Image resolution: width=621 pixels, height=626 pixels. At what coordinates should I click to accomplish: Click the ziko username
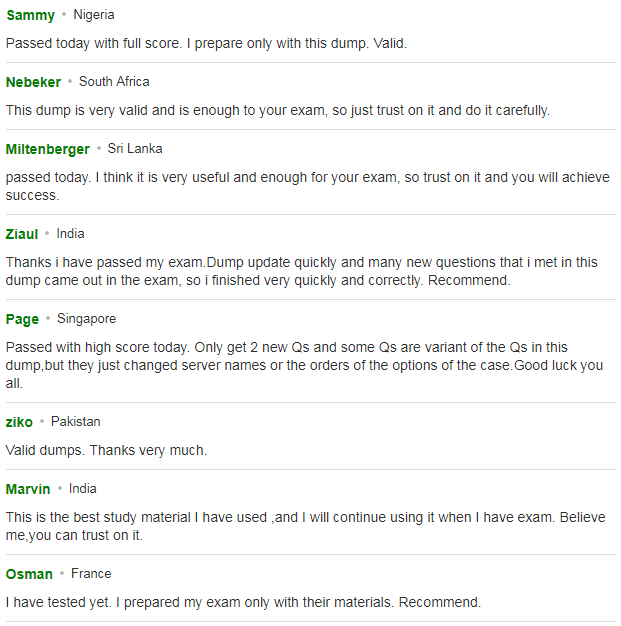point(19,422)
